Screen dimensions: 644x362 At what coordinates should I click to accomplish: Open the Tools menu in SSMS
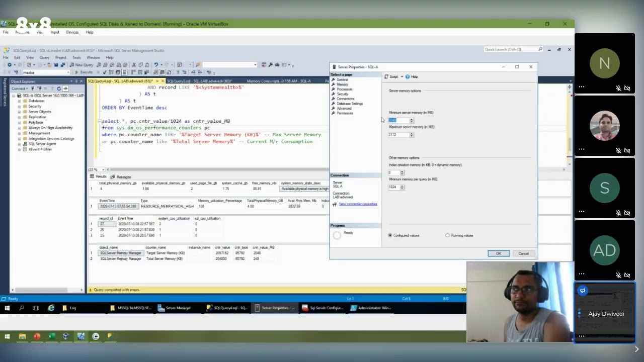pyautogui.click(x=76, y=57)
